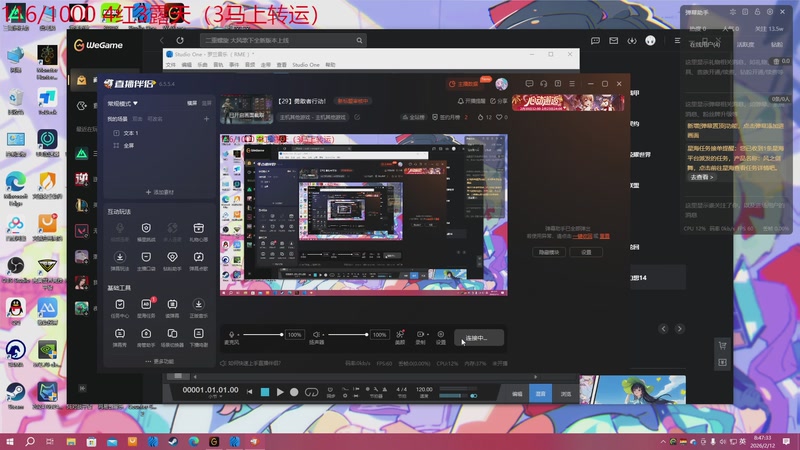Click the 连接中... start live button

[479, 338]
